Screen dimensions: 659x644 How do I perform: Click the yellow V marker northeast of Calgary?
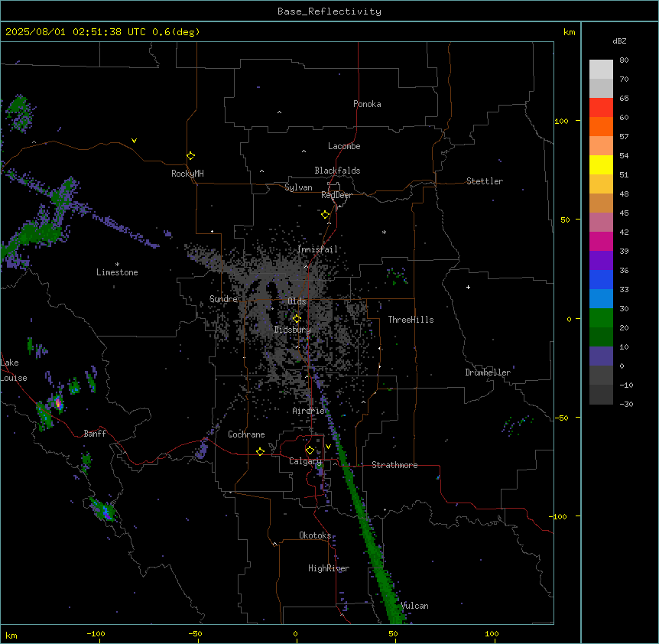coord(328,447)
